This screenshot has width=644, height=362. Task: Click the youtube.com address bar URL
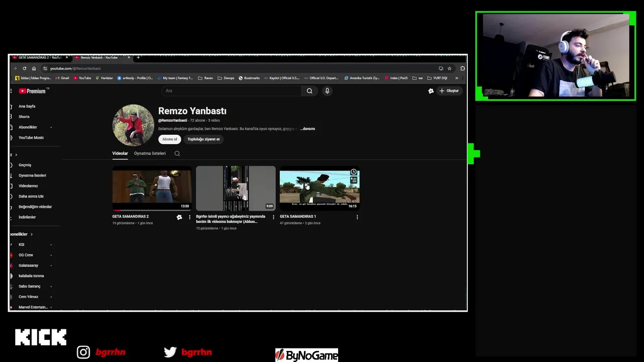tap(75, 68)
